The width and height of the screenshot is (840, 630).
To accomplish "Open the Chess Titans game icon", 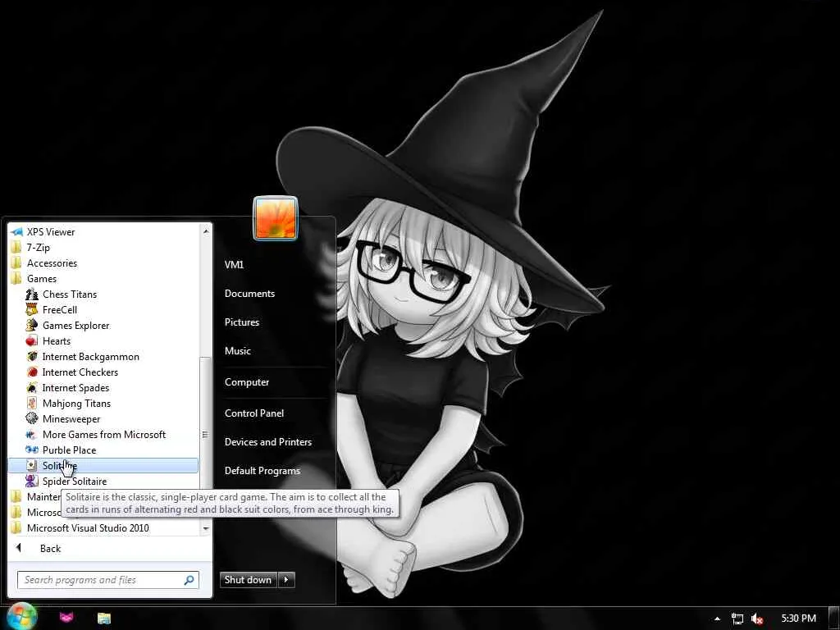I will 32,294.
